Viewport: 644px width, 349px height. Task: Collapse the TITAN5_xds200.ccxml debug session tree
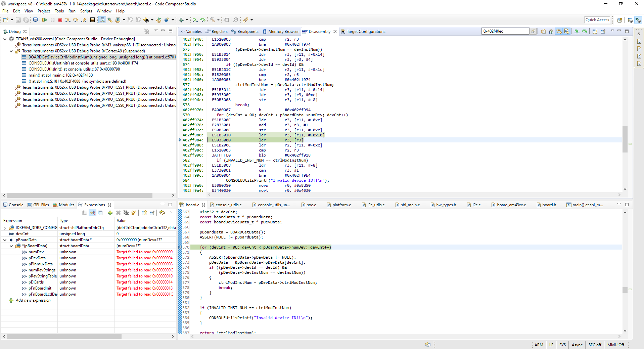pos(5,39)
